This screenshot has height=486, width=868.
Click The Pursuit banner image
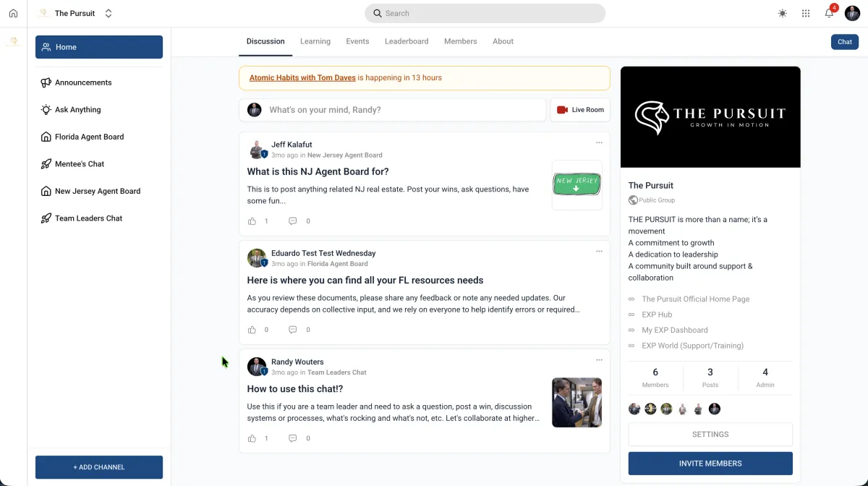pos(710,117)
